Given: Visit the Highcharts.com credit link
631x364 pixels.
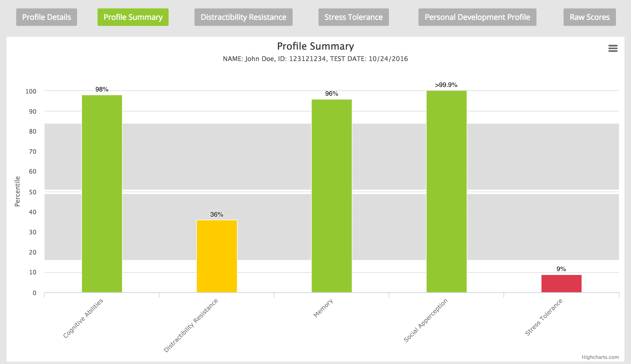Looking at the screenshot, I should tap(600, 357).
